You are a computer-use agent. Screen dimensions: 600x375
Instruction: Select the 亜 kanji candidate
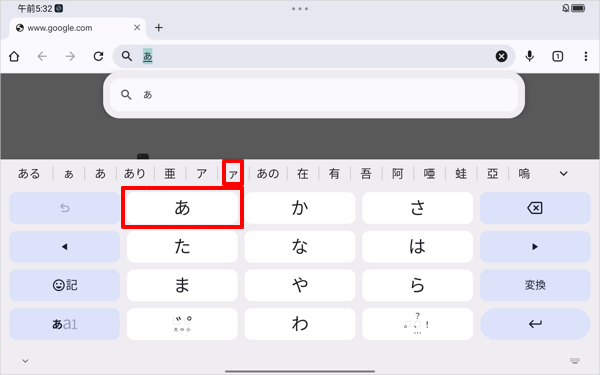170,174
